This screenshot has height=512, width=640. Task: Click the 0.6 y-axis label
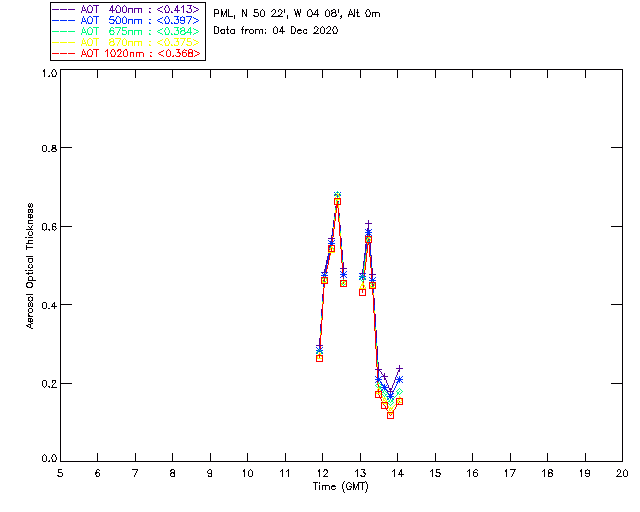click(x=49, y=227)
